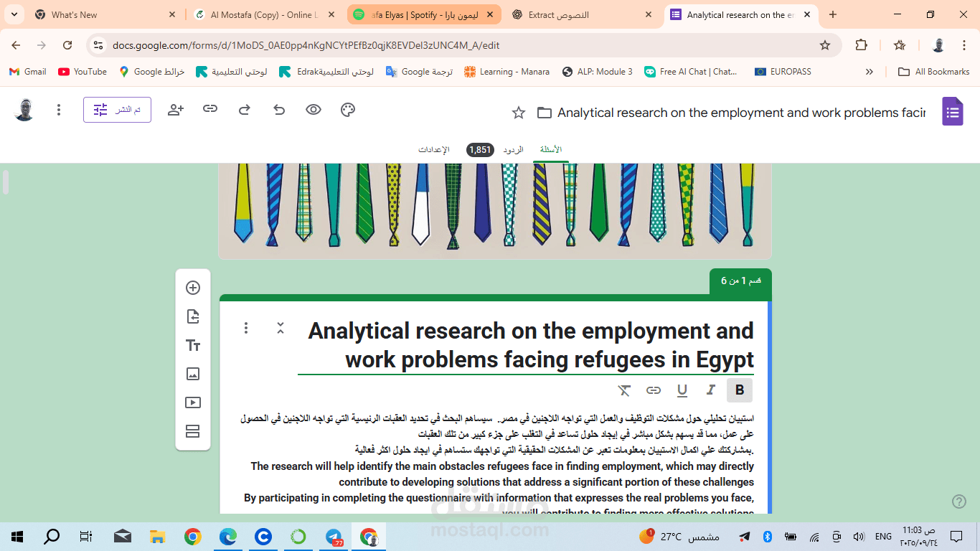Open the notification center on the taskbar
Screen dimensions: 980x551
point(956,537)
